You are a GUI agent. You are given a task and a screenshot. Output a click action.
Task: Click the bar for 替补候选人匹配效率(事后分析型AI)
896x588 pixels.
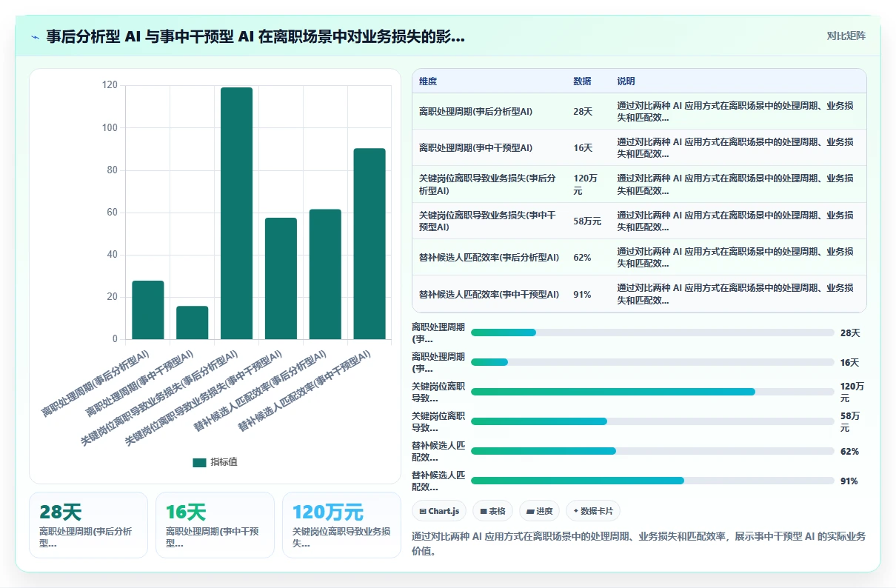(x=325, y=274)
